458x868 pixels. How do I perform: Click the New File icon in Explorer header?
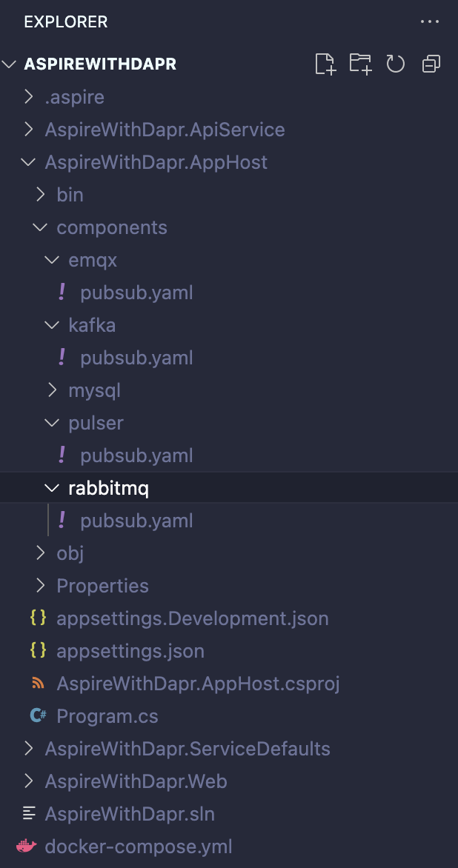(x=325, y=64)
